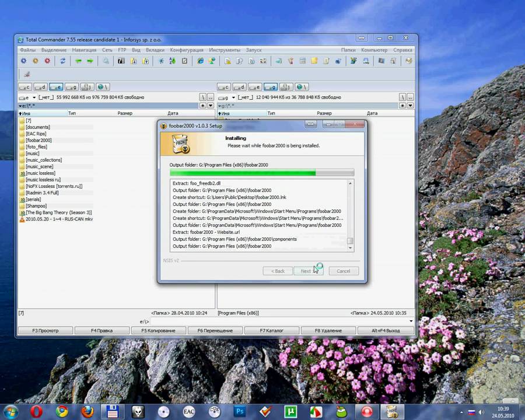Go to parent folder with left panel dots button
Screen dimensions: 525x420
pos(211,97)
